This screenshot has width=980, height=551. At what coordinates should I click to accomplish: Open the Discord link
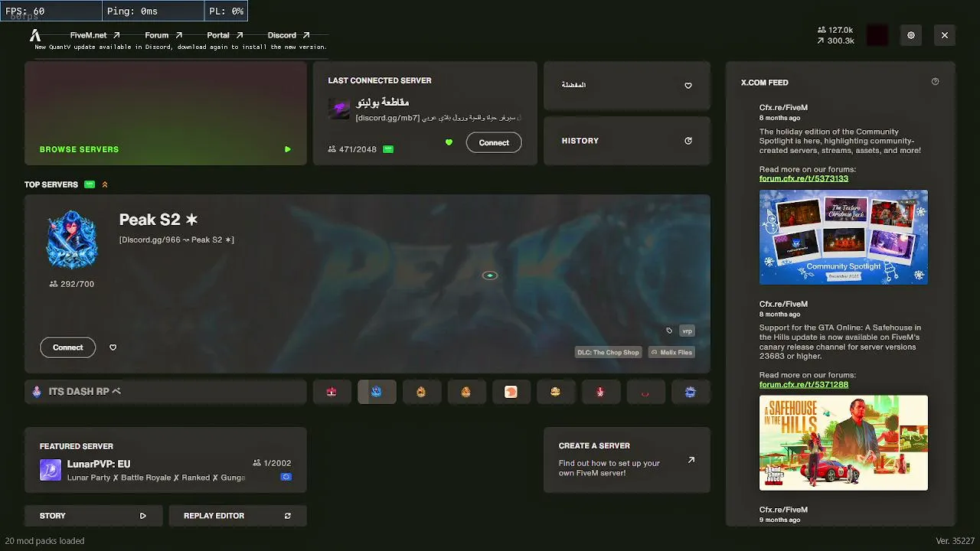pyautogui.click(x=289, y=35)
